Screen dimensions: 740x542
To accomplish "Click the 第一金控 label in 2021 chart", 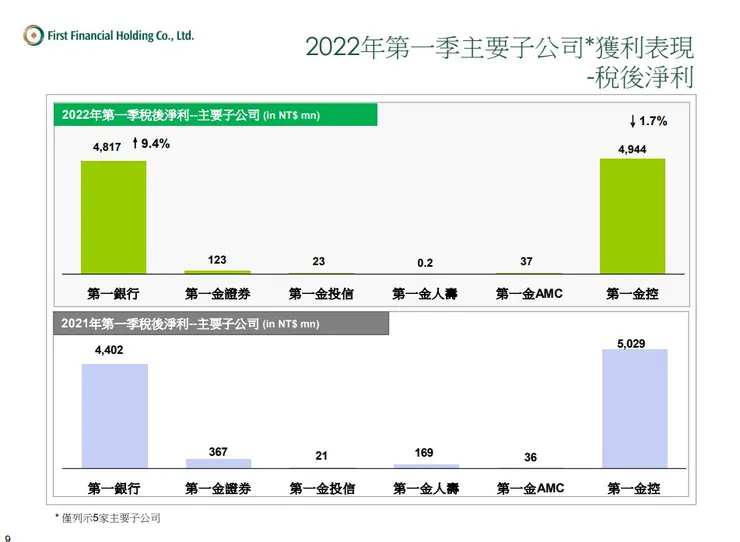I will [634, 488].
